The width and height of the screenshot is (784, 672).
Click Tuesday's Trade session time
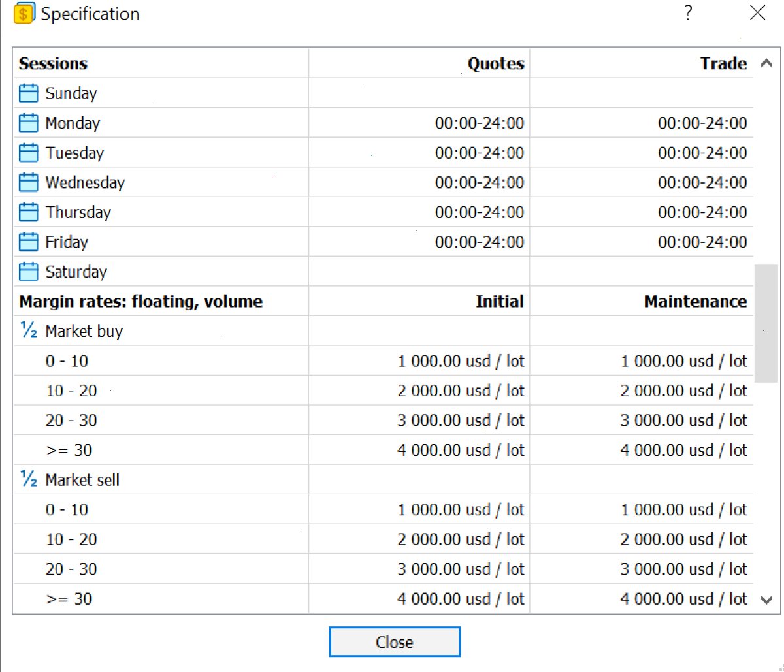(x=702, y=153)
